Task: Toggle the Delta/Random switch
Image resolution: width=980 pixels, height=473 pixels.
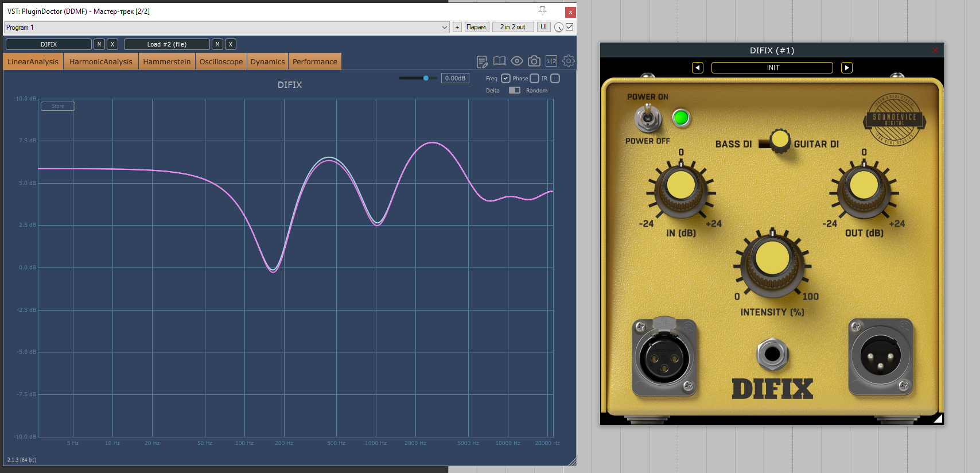Action: [x=515, y=90]
